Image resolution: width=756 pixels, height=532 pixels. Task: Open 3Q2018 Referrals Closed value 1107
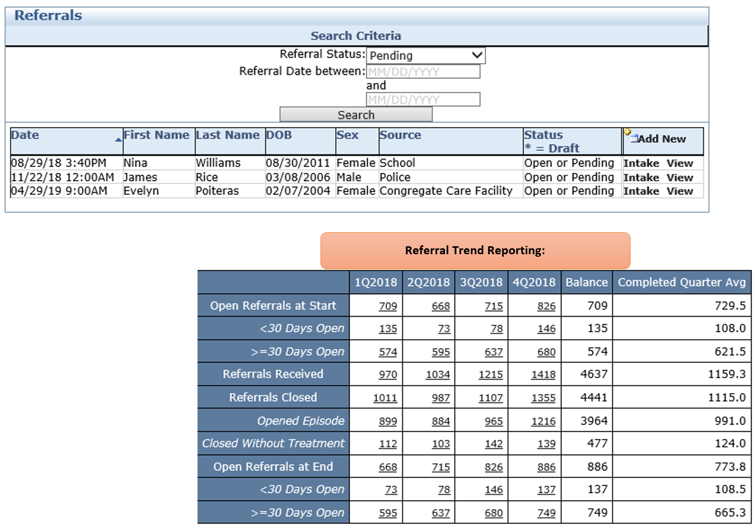(x=490, y=398)
